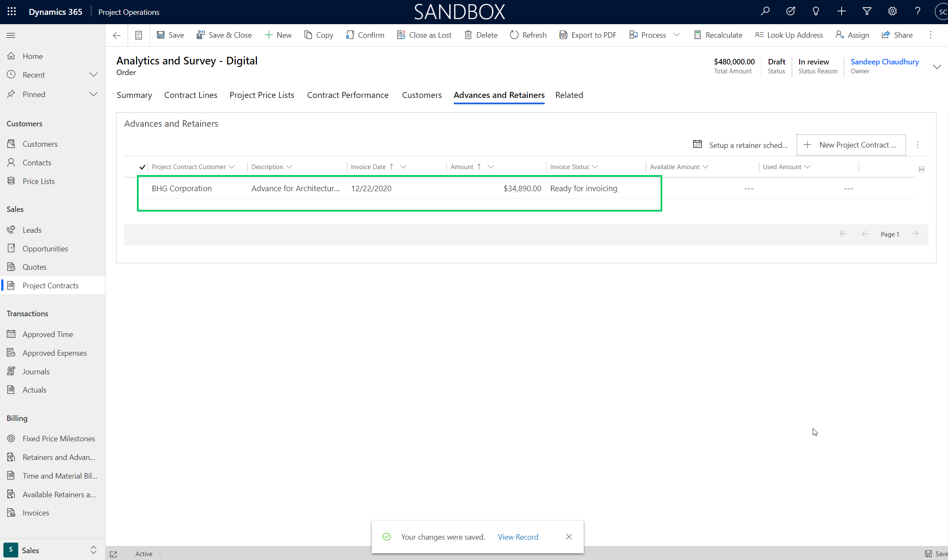Expand the Recent section chevron
Image resolution: width=948 pixels, height=560 pixels.
[93, 75]
